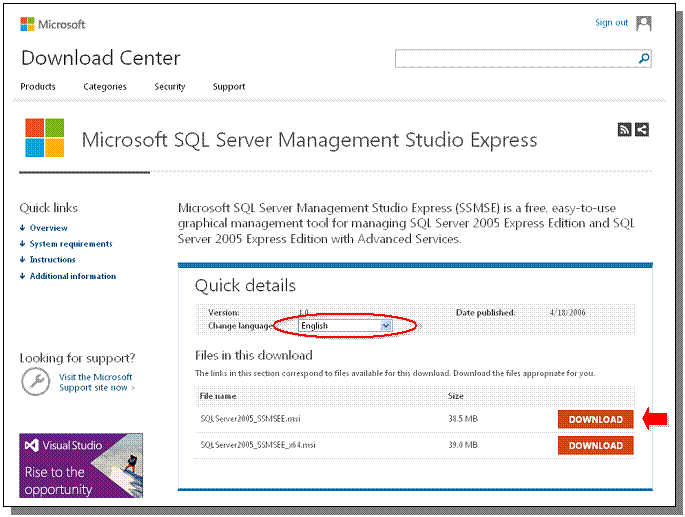Click the File name column header
Viewport: 685px width, 517px height.
point(218,396)
